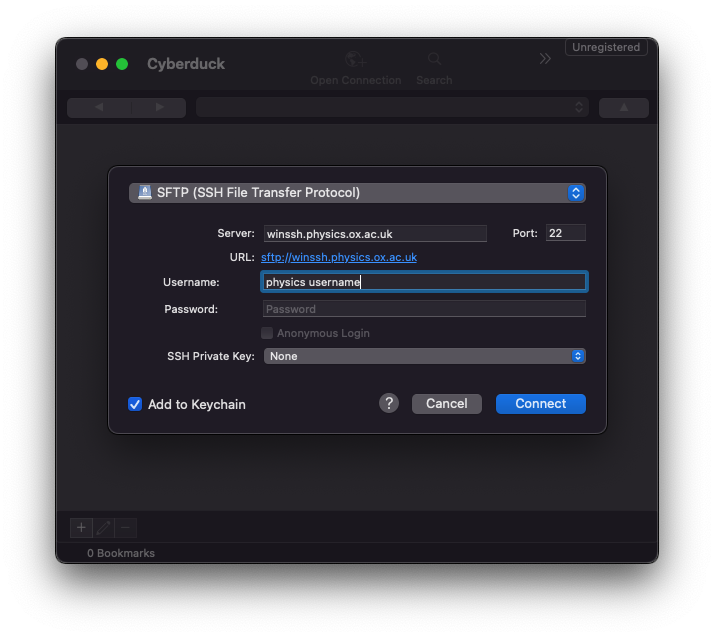Go to parent folder up arrow

(623, 108)
